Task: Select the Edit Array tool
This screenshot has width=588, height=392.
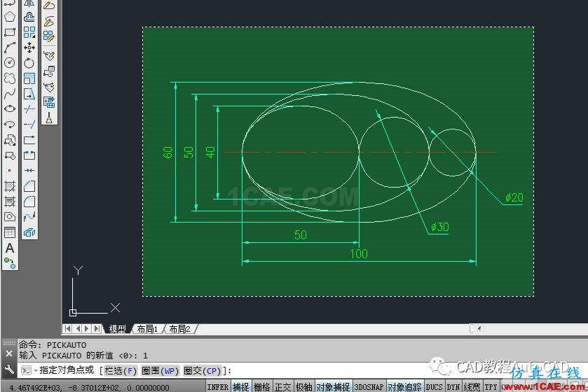Action: tap(49, 36)
